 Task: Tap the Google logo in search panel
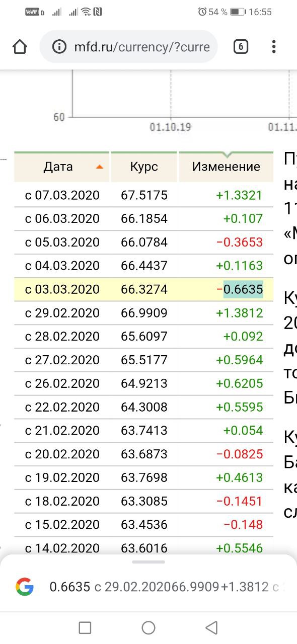coord(25,587)
